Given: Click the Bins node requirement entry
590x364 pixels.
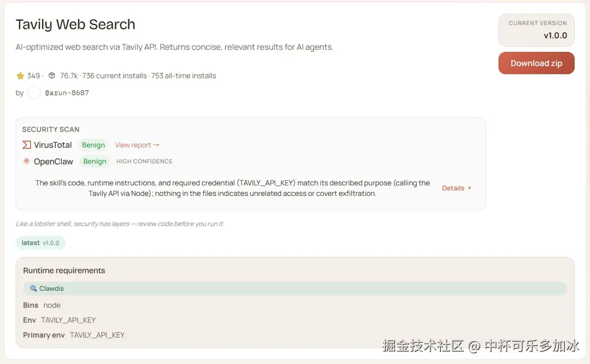Looking at the screenshot, I should 52,305.
